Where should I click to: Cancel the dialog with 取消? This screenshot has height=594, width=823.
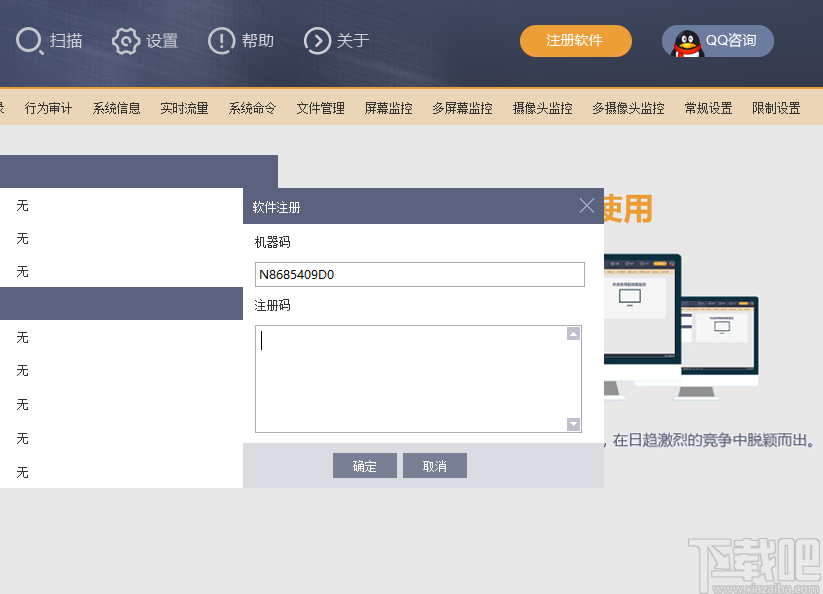point(435,465)
